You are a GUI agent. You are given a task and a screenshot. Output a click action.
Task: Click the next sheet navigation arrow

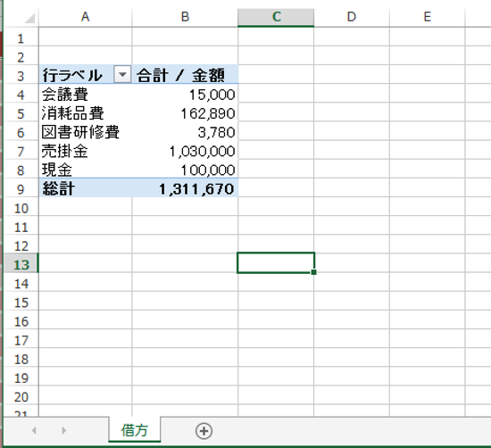(x=64, y=431)
